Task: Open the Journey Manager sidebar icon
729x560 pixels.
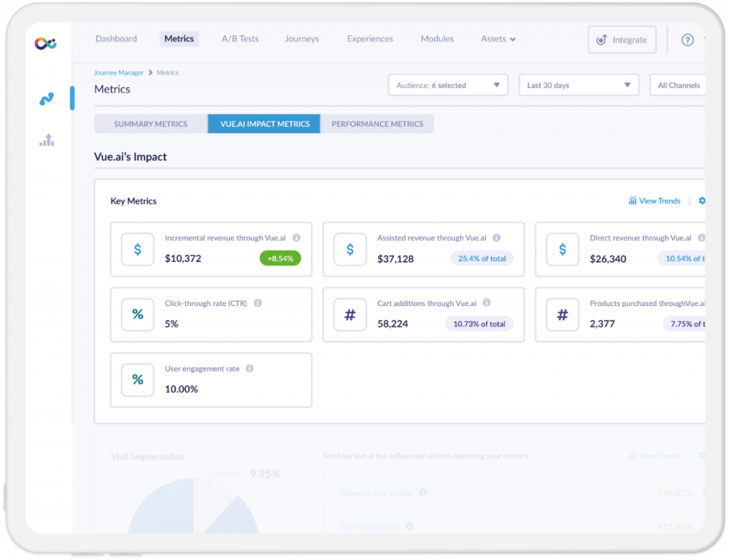Action: click(46, 98)
